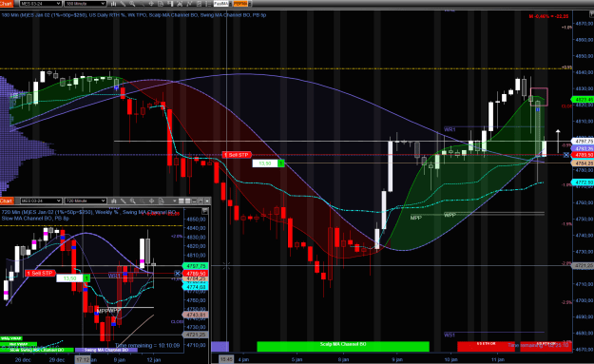Click the 4784,25 tan price marker on main axis
Viewport: 594px width, 364px height.
coord(583,163)
